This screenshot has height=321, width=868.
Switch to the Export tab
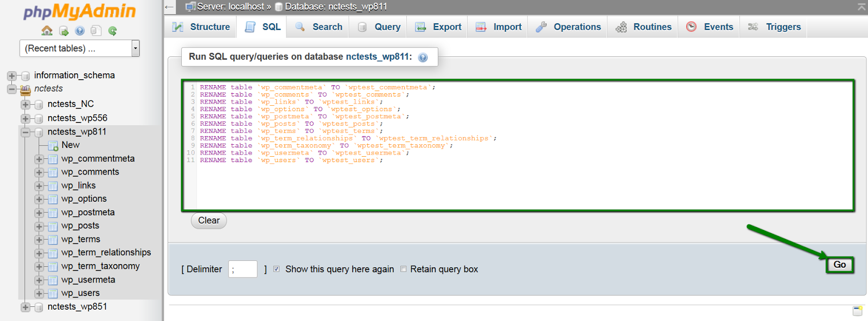438,27
